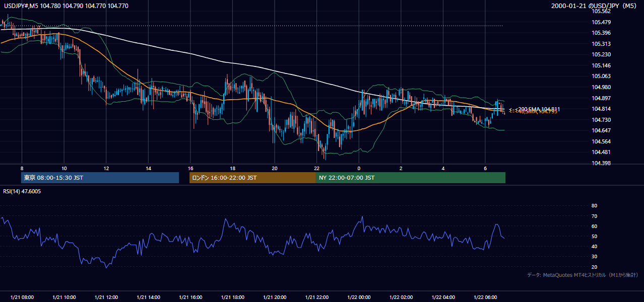Click the 1/21 18:00 bottom timestamp
The image size is (644, 302).
click(x=232, y=297)
